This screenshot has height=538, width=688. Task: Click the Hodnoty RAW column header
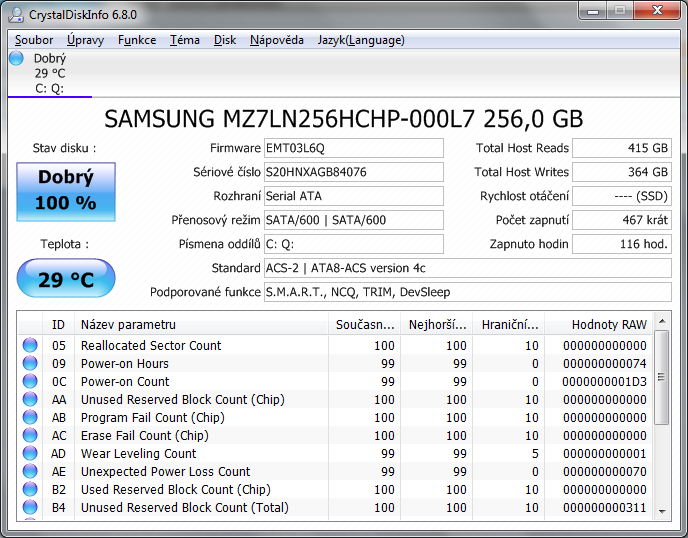[609, 324]
